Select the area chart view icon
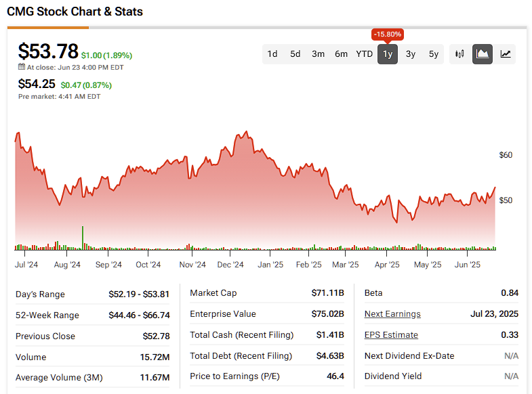The image size is (532, 394). [x=483, y=54]
